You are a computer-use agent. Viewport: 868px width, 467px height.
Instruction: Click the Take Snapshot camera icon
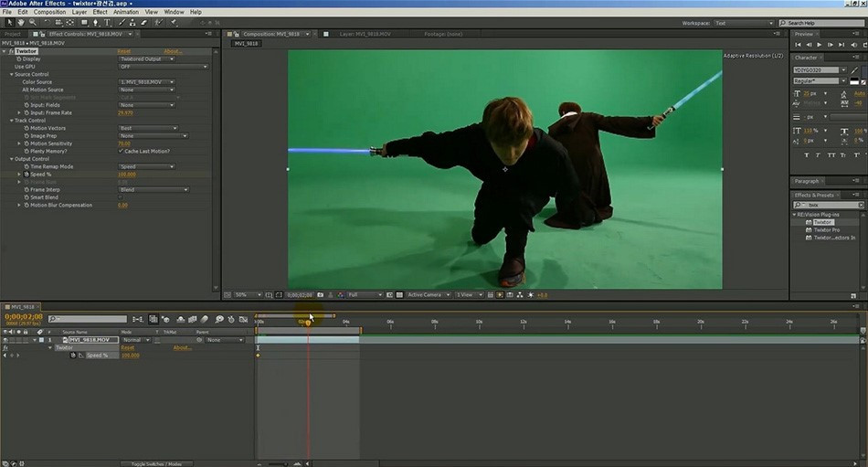(x=320, y=294)
